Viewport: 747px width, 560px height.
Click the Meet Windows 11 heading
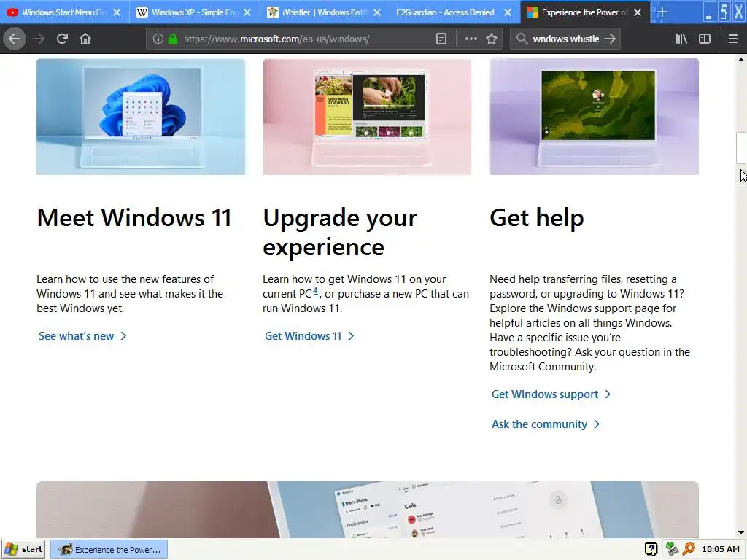tap(134, 217)
